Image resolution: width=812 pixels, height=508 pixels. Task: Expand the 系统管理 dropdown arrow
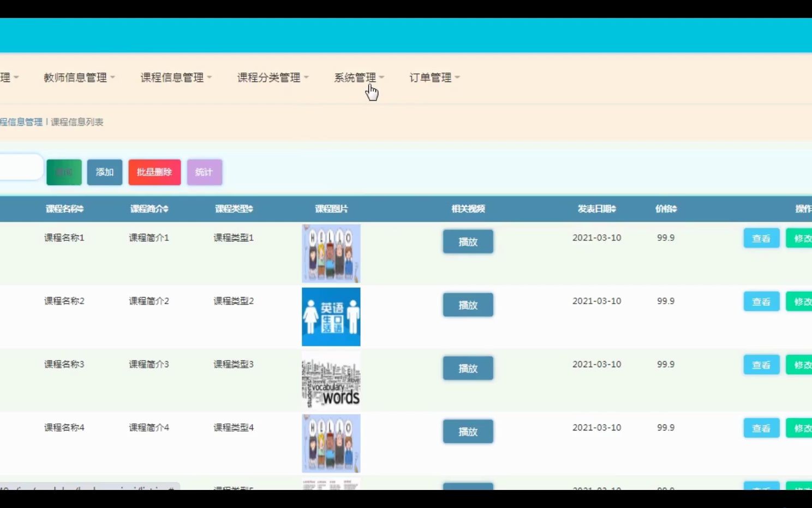[381, 78]
